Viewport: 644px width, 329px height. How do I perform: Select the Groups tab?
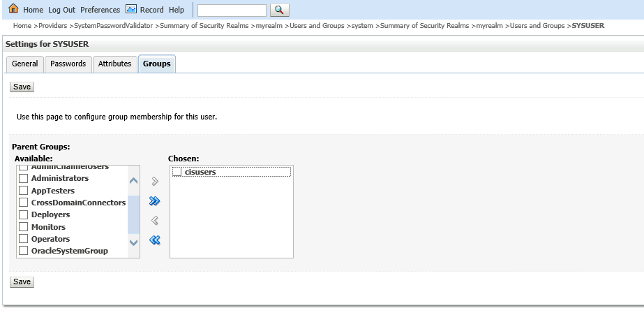(x=157, y=64)
